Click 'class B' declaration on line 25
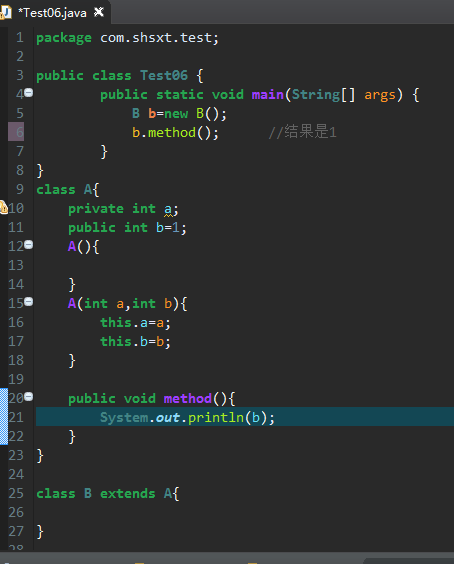This screenshot has height=564, width=454. tap(64, 494)
